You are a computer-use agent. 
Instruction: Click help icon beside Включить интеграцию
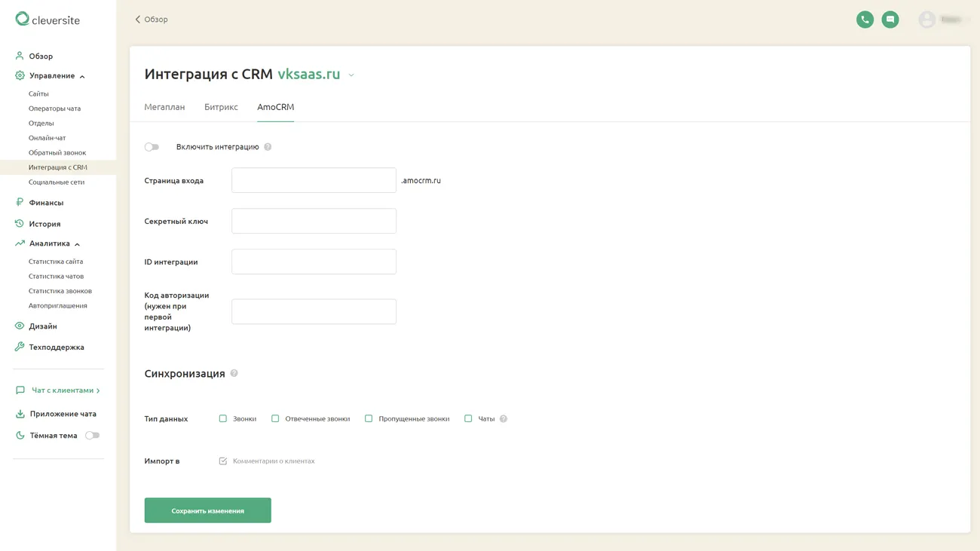click(268, 147)
